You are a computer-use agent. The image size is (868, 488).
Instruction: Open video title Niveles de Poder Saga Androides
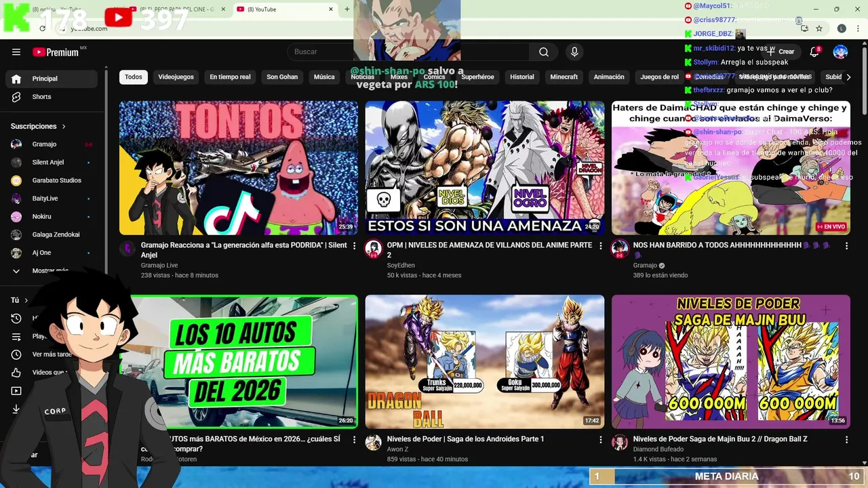tap(465, 439)
